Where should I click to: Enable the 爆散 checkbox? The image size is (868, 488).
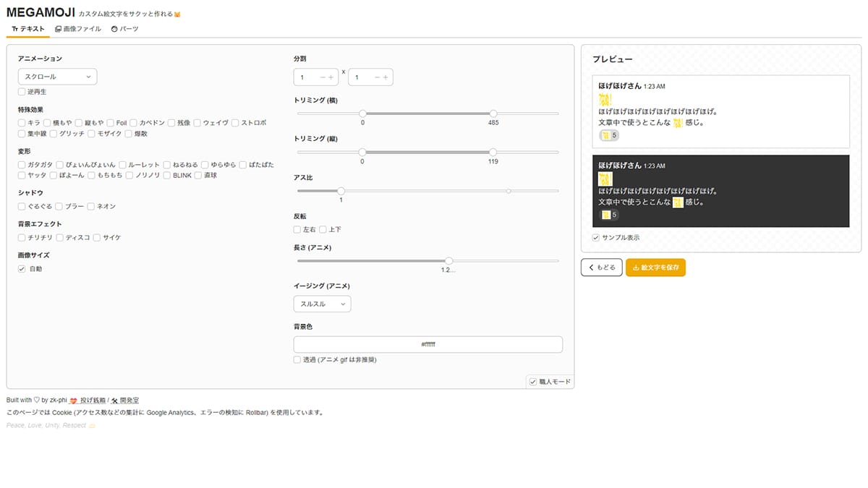pyautogui.click(x=129, y=134)
